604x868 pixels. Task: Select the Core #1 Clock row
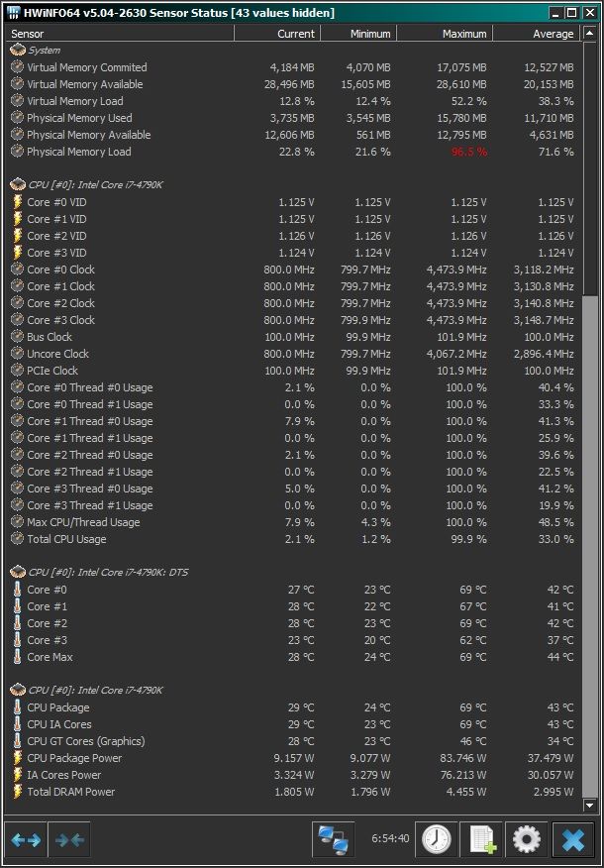pyautogui.click(x=293, y=286)
